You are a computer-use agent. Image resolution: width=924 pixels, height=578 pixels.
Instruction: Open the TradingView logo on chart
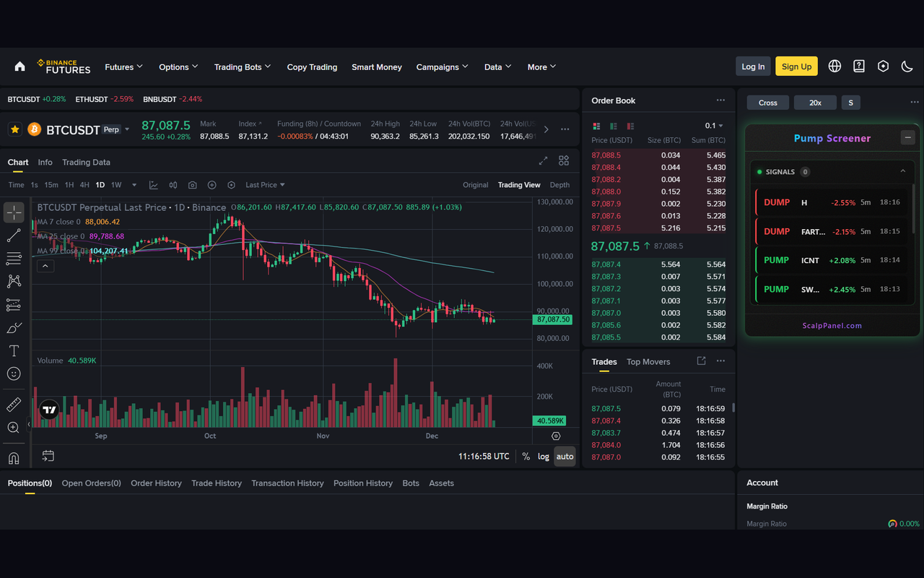(49, 410)
